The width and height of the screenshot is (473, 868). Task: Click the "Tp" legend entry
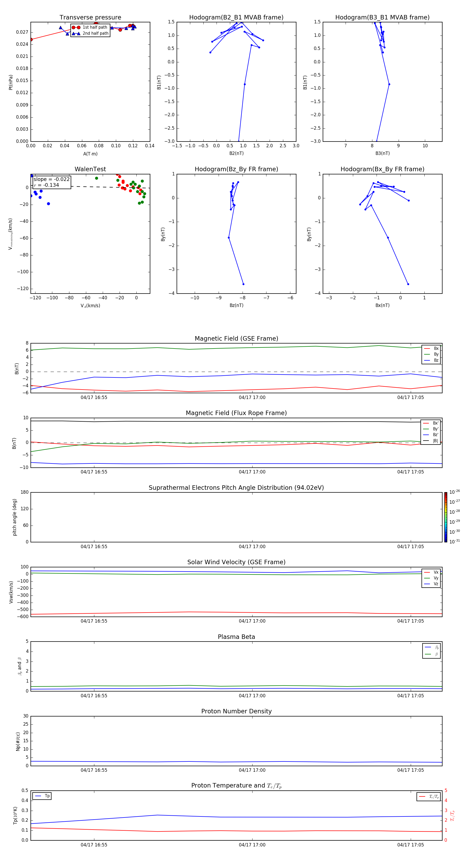pyautogui.click(x=42, y=796)
